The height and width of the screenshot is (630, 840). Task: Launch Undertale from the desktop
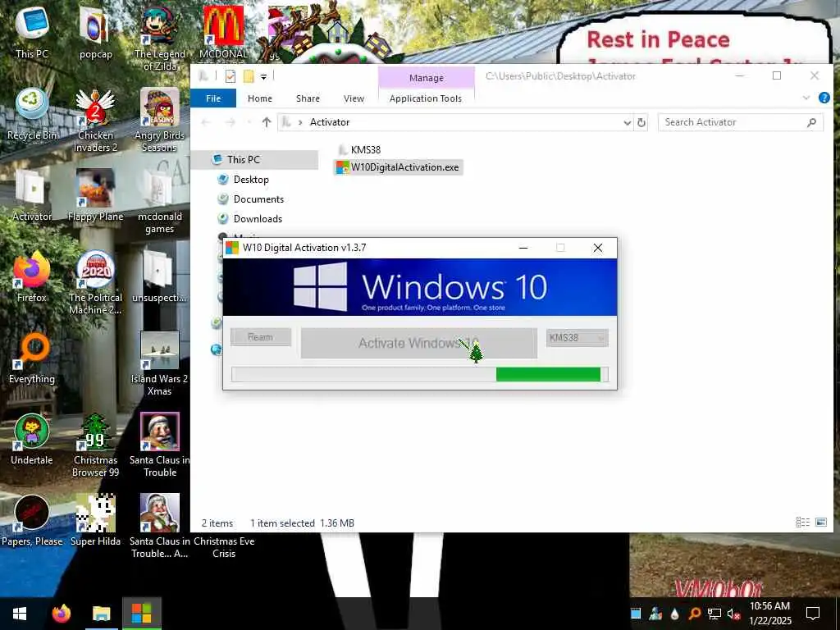click(32, 440)
